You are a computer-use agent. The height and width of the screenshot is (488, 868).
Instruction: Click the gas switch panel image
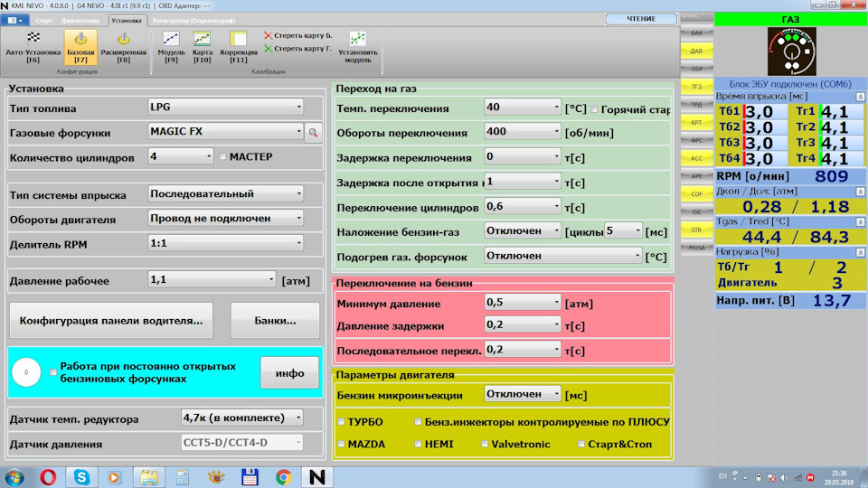pos(792,52)
